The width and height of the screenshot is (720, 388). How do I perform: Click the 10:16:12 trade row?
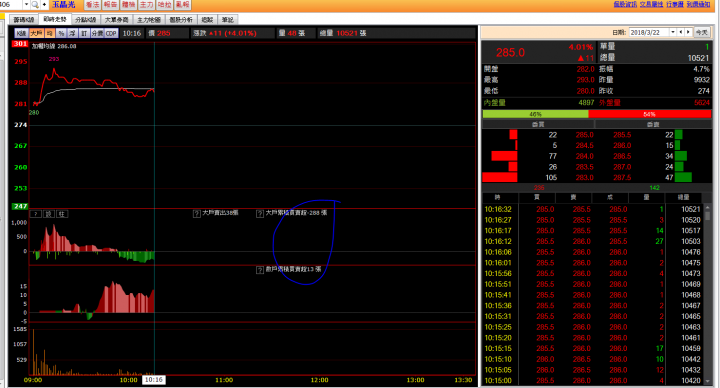[x=592, y=242]
